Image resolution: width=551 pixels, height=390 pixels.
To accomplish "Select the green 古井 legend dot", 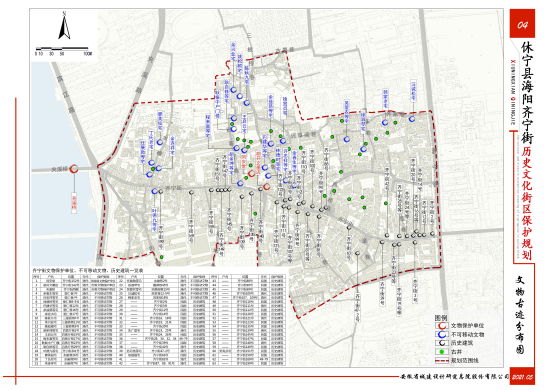I will (442, 352).
